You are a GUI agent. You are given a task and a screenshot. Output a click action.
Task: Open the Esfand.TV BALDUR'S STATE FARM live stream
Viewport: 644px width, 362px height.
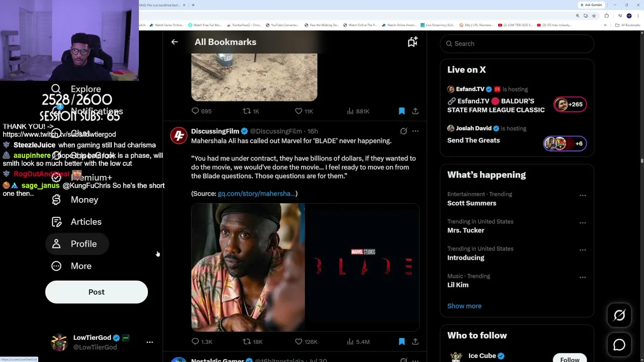pyautogui.click(x=496, y=106)
